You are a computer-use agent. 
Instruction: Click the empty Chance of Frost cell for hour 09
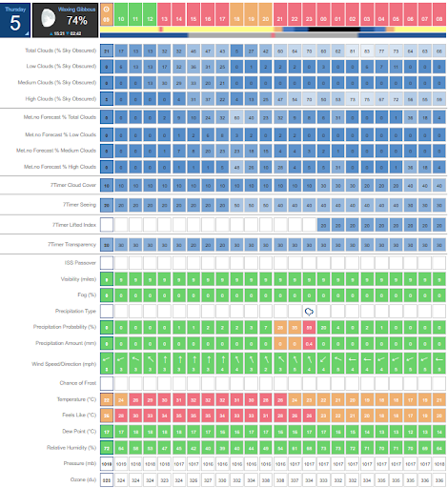[x=107, y=383]
